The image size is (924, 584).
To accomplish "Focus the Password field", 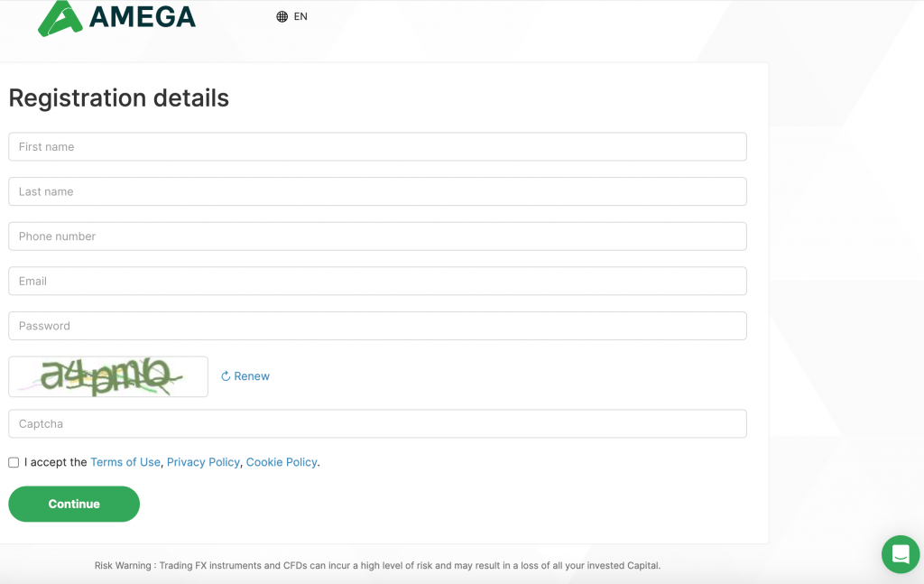I will coord(377,326).
